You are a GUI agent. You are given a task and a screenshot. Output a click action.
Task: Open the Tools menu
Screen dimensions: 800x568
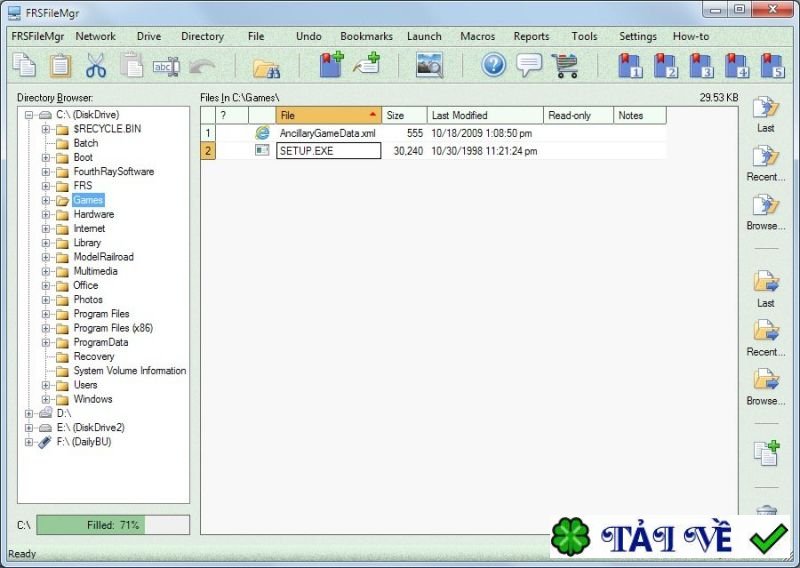tap(584, 36)
